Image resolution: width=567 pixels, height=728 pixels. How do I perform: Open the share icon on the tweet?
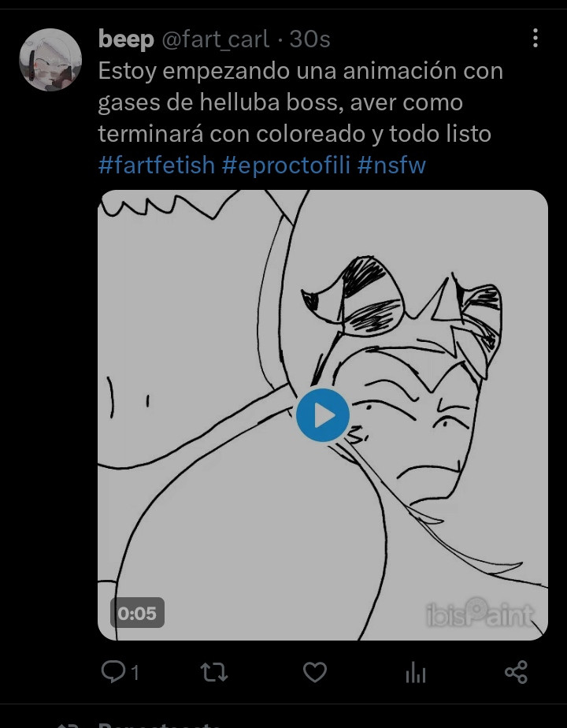(x=516, y=672)
